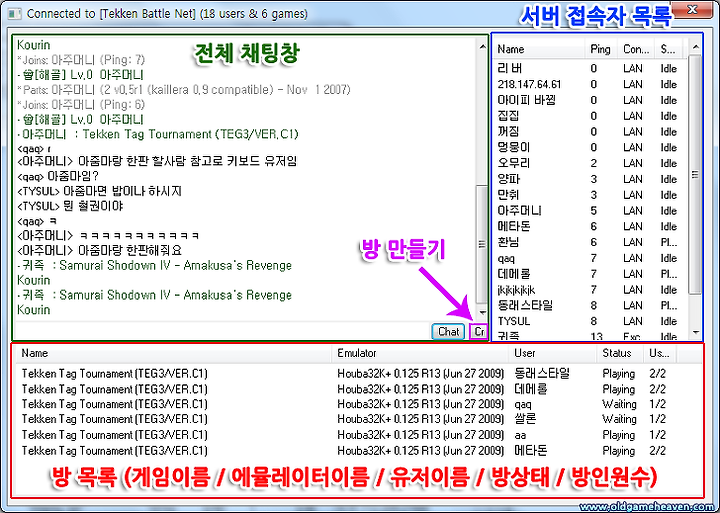Select user jkjkjkjkjk in the user list
Image resolution: width=720 pixels, height=513 pixels.
[x=591, y=290]
